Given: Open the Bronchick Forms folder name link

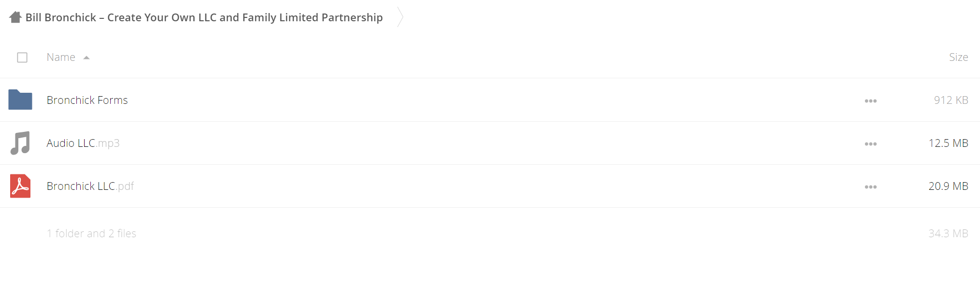Looking at the screenshot, I should point(87,100).
